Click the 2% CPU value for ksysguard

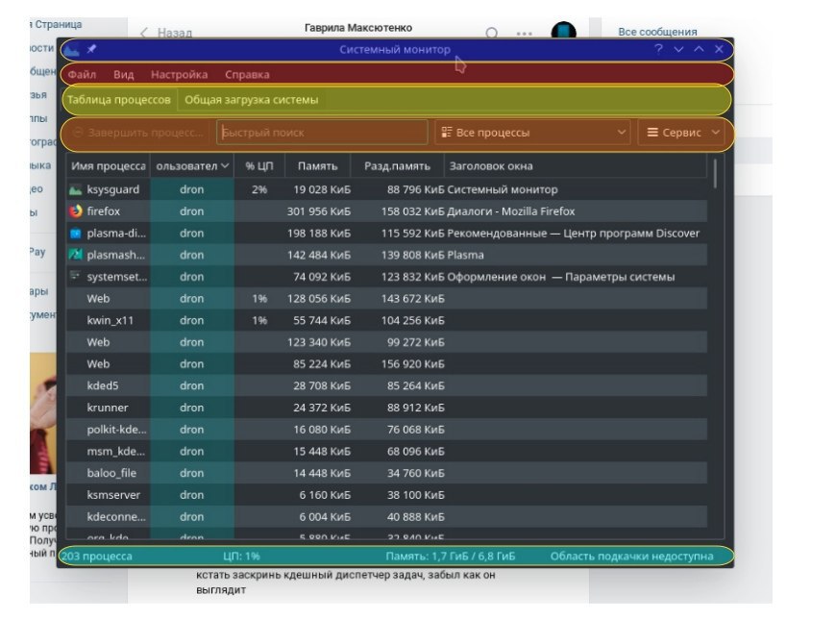[x=259, y=189]
